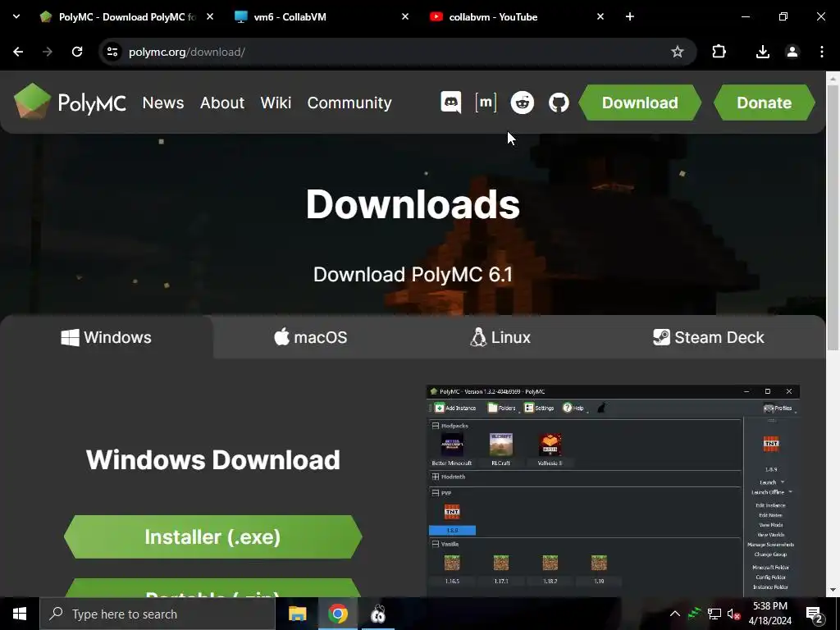Click the PolyMC logo in header
Viewport: 840px width, 630px height.
71,102
